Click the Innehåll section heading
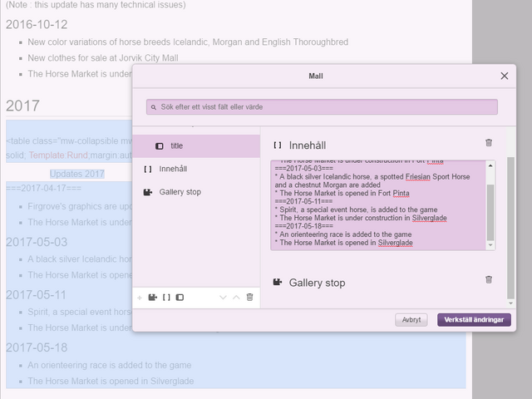532x399 pixels. click(308, 145)
